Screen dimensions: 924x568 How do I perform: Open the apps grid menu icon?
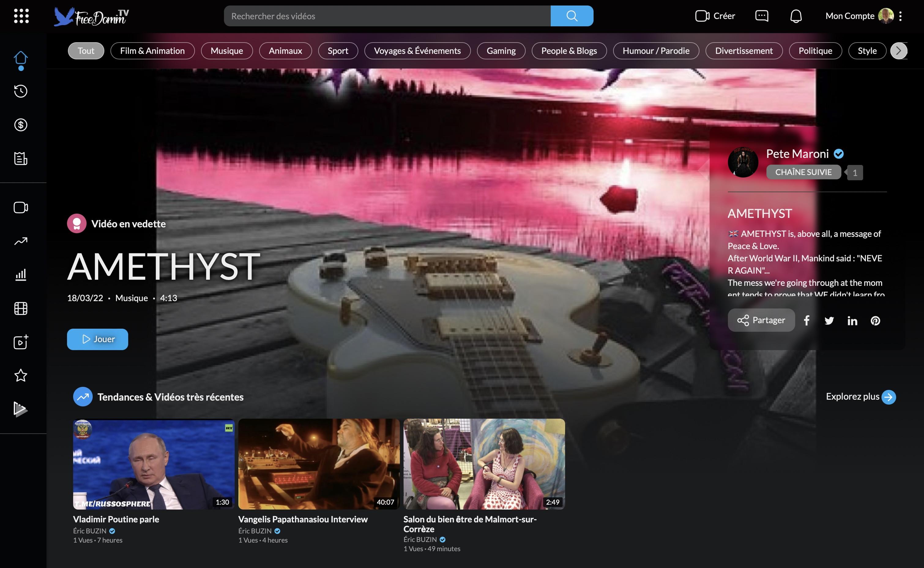pyautogui.click(x=21, y=16)
